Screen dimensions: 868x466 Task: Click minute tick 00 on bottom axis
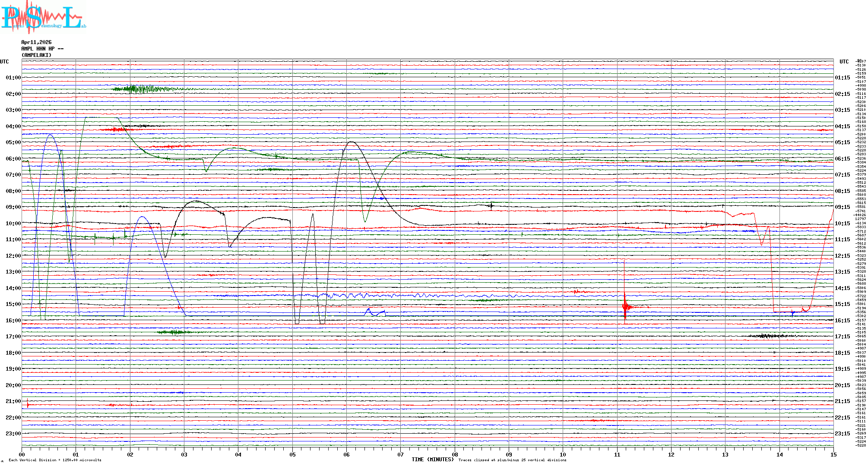(22, 455)
